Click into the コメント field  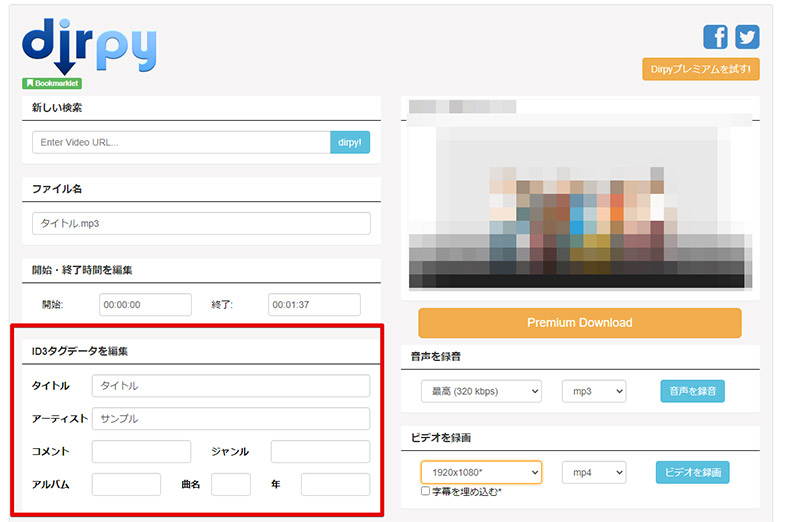coord(141,452)
